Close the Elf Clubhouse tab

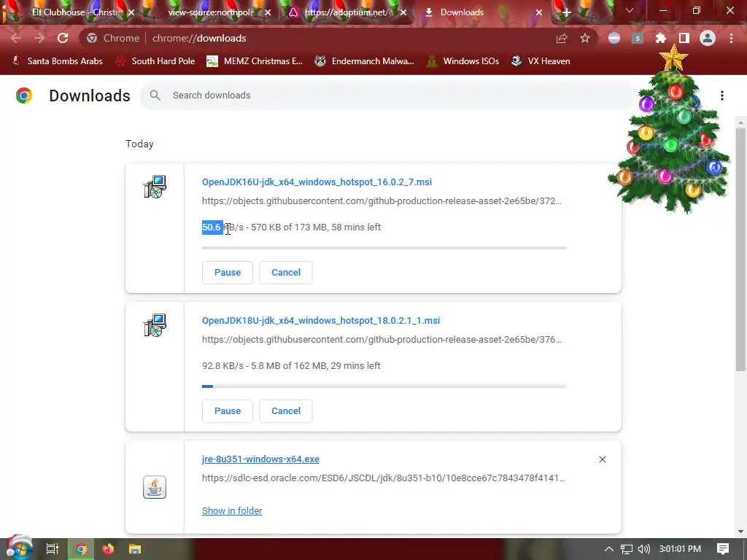(x=131, y=12)
